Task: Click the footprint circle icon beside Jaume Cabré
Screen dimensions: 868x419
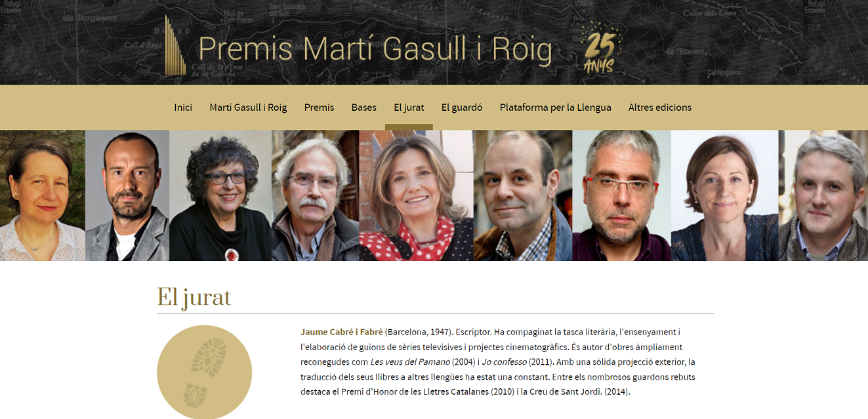Action: click(x=204, y=372)
